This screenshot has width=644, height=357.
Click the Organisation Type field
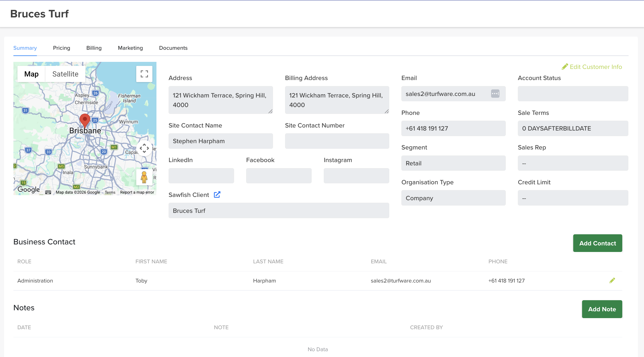453,198
